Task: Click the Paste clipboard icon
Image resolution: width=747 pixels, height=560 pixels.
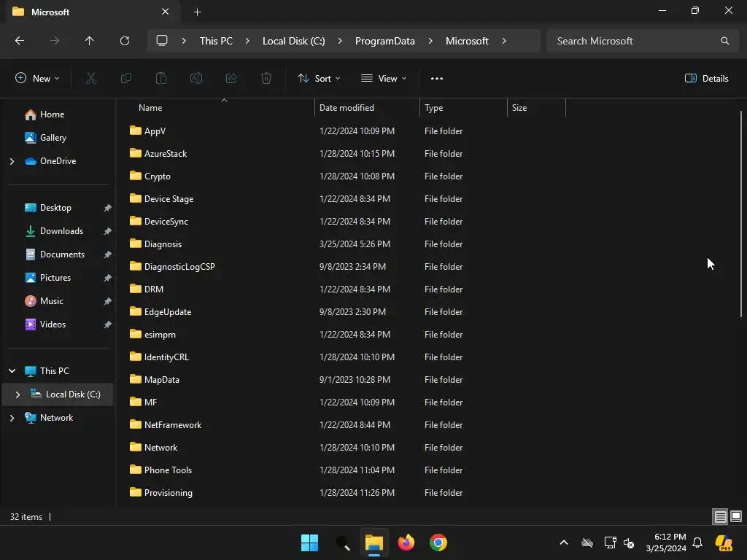Action: click(161, 79)
